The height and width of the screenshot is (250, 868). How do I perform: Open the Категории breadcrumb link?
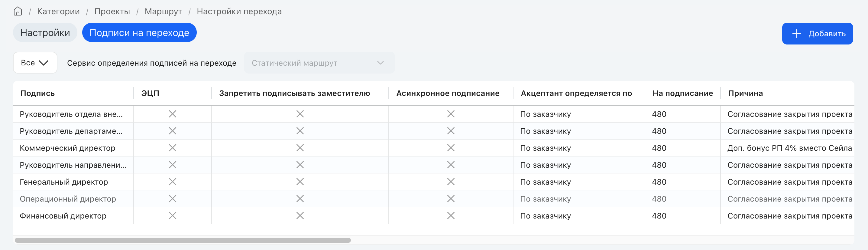click(x=58, y=12)
